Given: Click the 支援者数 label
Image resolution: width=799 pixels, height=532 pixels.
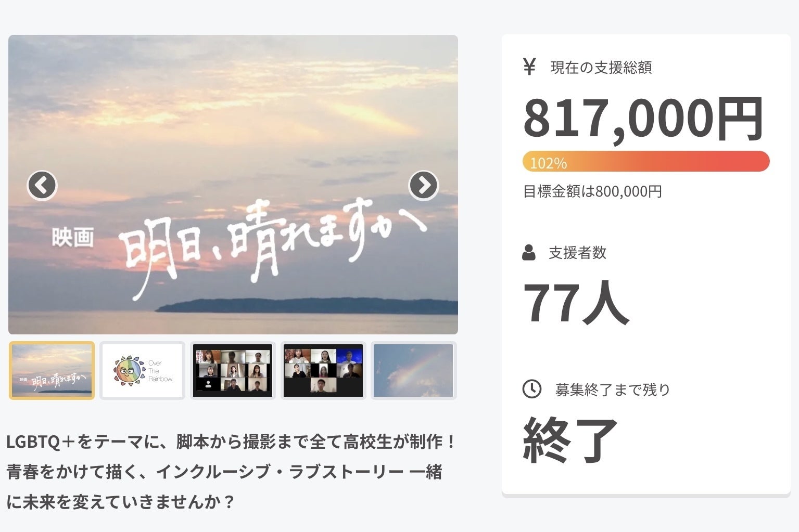Looking at the screenshot, I should (578, 253).
